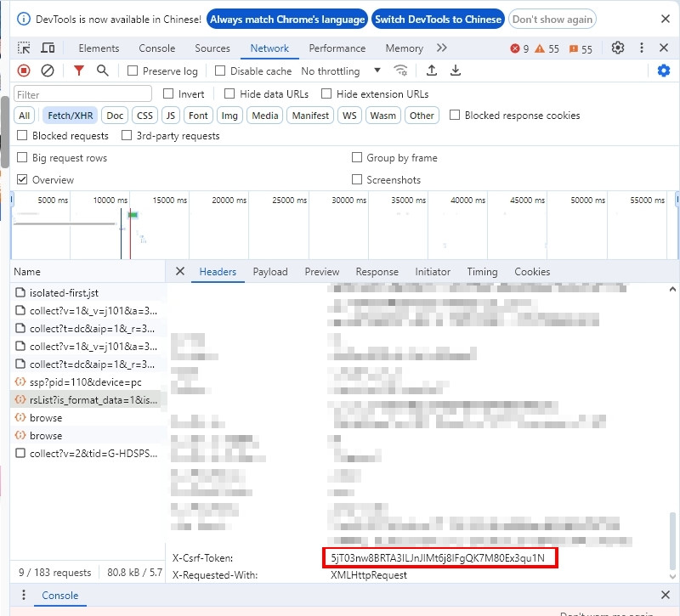
Task: Enable Disable cache checkbox
Action: (220, 71)
